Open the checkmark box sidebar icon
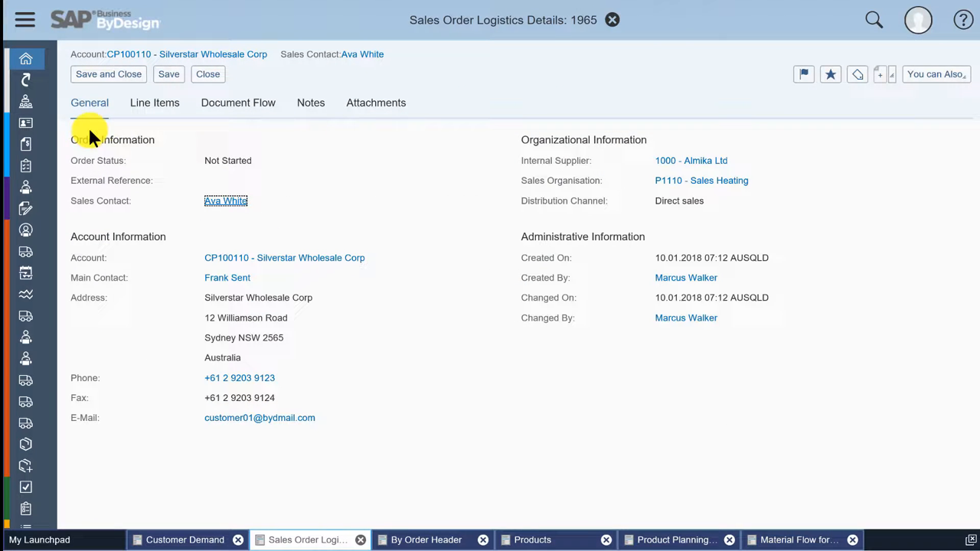This screenshot has width=980, height=551. 26,487
